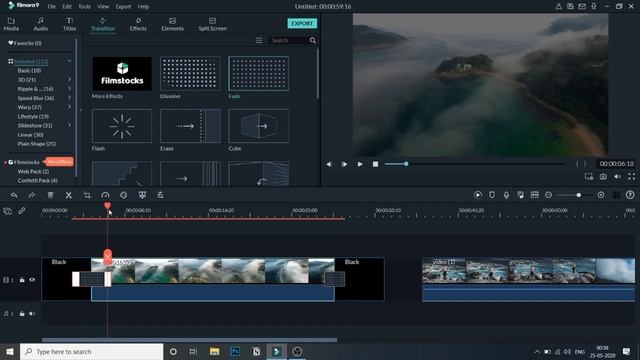The width and height of the screenshot is (640, 360).
Task: Click the play button in preview
Action: (x=360, y=164)
